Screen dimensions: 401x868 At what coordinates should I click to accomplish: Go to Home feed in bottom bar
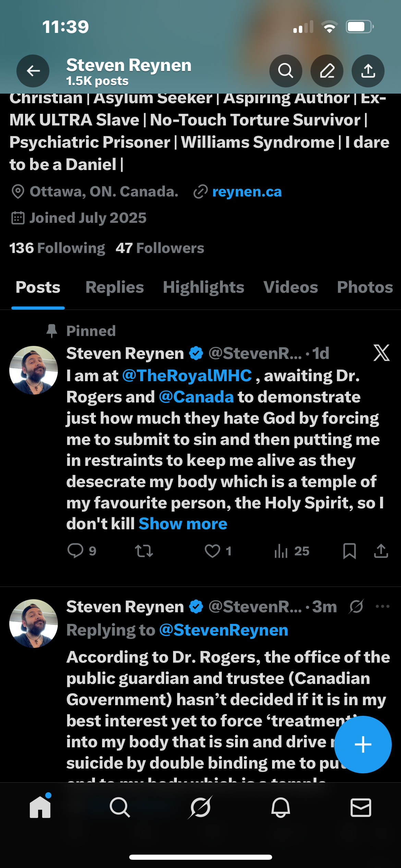point(40,807)
